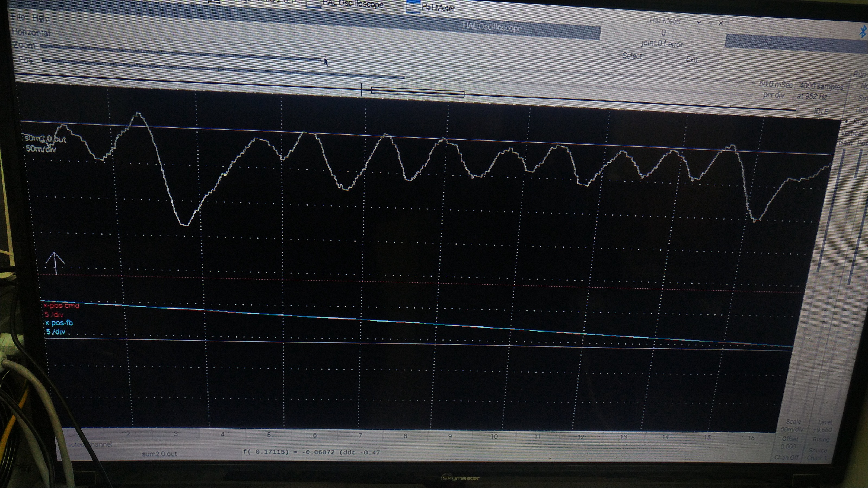The height and width of the screenshot is (488, 868).
Task: Select channel 14
Action: (665, 437)
